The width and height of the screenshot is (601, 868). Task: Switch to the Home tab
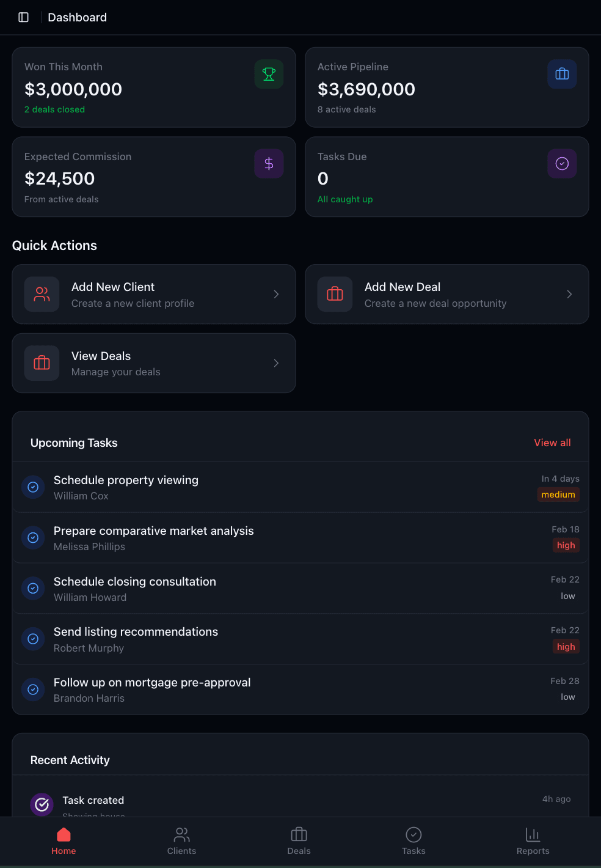click(64, 840)
